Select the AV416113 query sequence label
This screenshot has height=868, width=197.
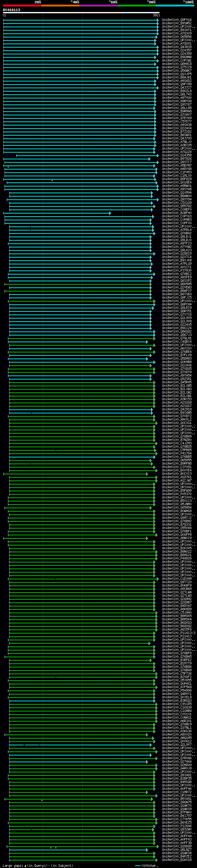[x=11, y=10]
